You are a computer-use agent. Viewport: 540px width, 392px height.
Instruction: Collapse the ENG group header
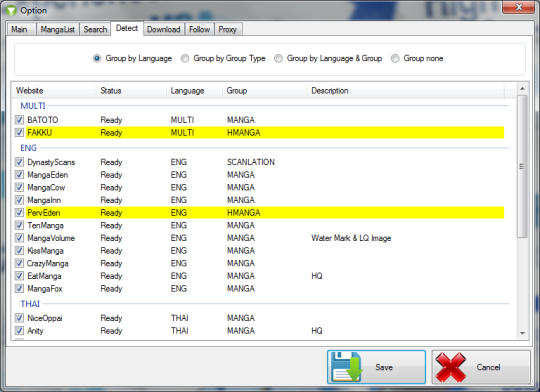[x=28, y=148]
